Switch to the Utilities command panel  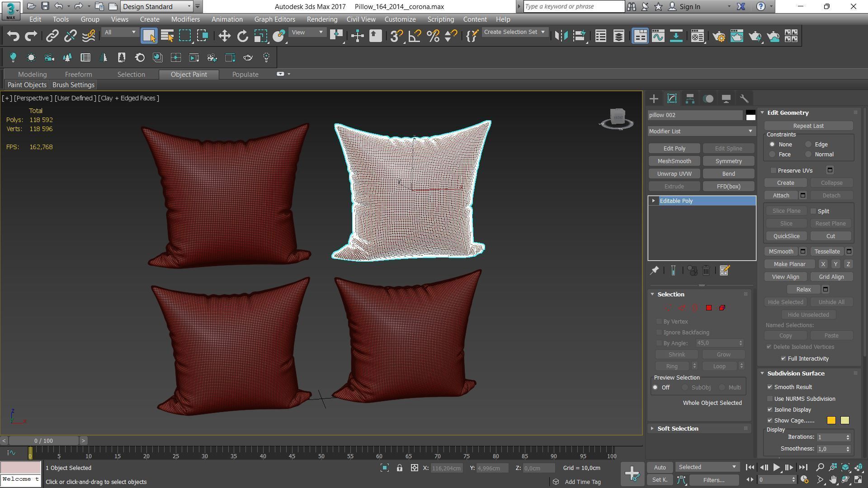pyautogui.click(x=744, y=99)
